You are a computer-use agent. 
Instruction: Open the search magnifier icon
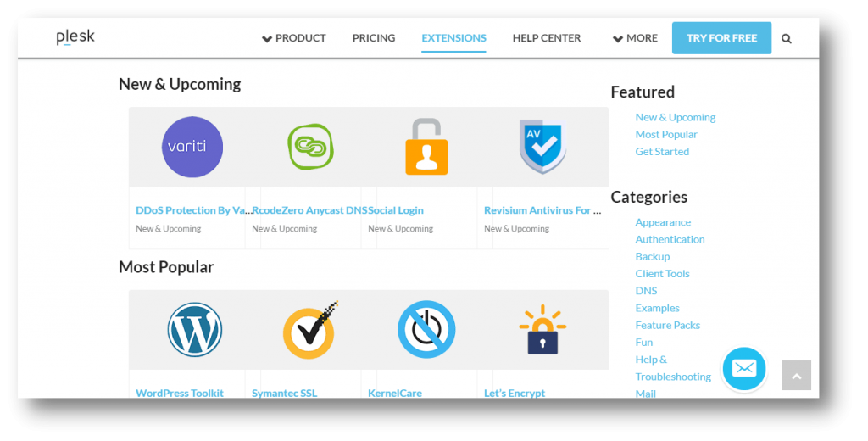tap(787, 38)
